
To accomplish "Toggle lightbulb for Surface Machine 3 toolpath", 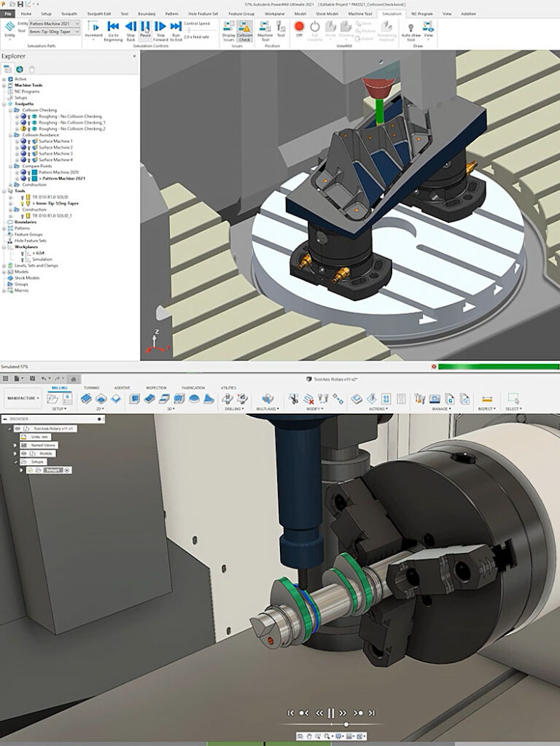I will click(x=28, y=154).
